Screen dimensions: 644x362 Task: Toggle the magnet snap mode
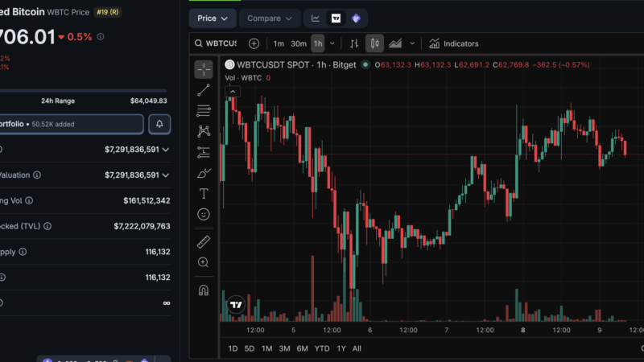pos(204,290)
